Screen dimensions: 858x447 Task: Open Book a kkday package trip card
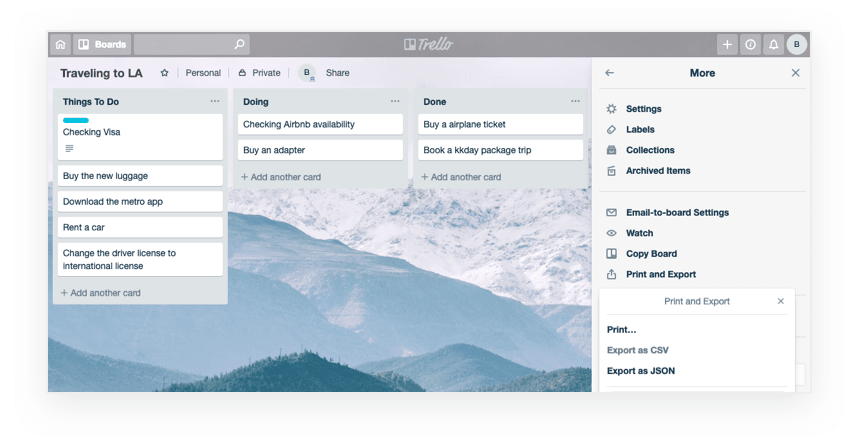500,150
